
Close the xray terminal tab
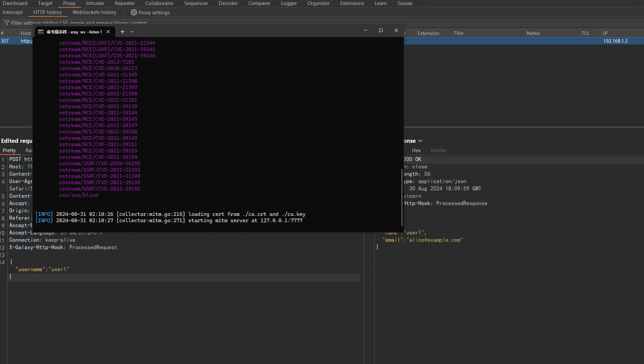pos(108,32)
